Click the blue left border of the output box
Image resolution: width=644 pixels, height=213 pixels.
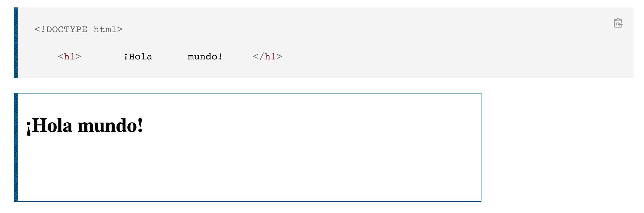pyautogui.click(x=16, y=147)
